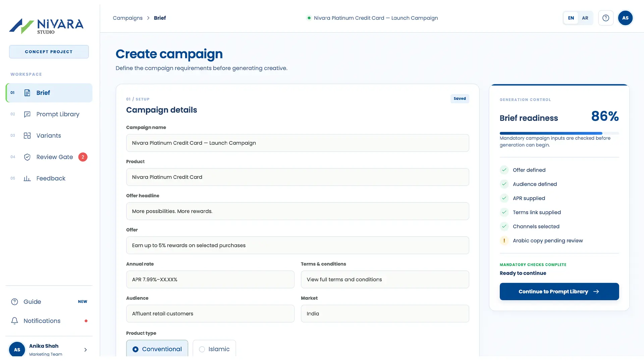Viewport: 644px width, 362px height.
Task: Open the Variants step
Action: click(49, 136)
